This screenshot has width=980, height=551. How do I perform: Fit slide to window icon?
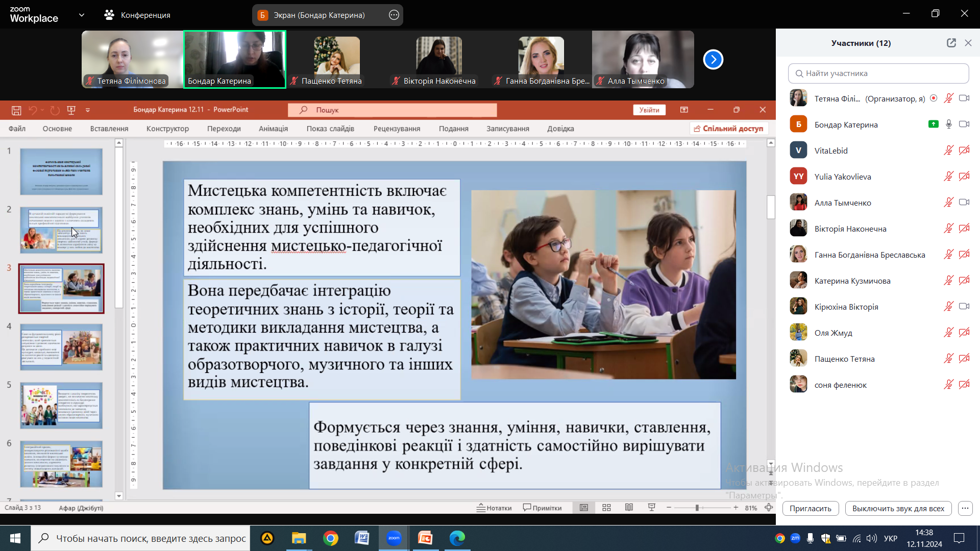point(768,508)
